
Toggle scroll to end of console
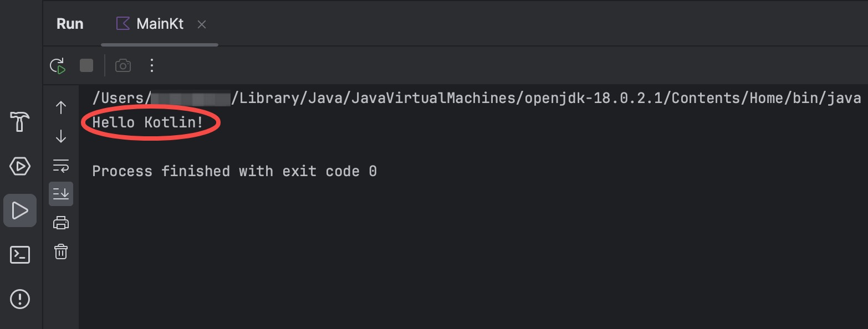pyautogui.click(x=61, y=194)
